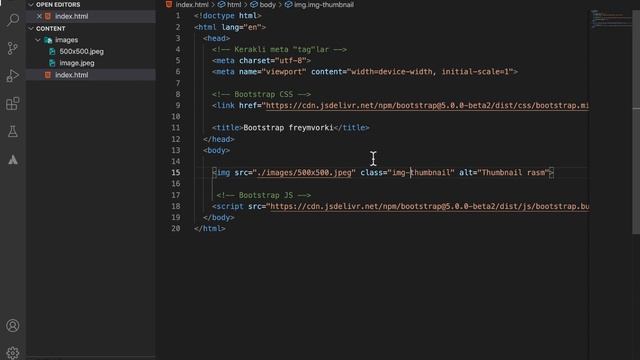Click the 'utf-8' charset value

point(291,60)
